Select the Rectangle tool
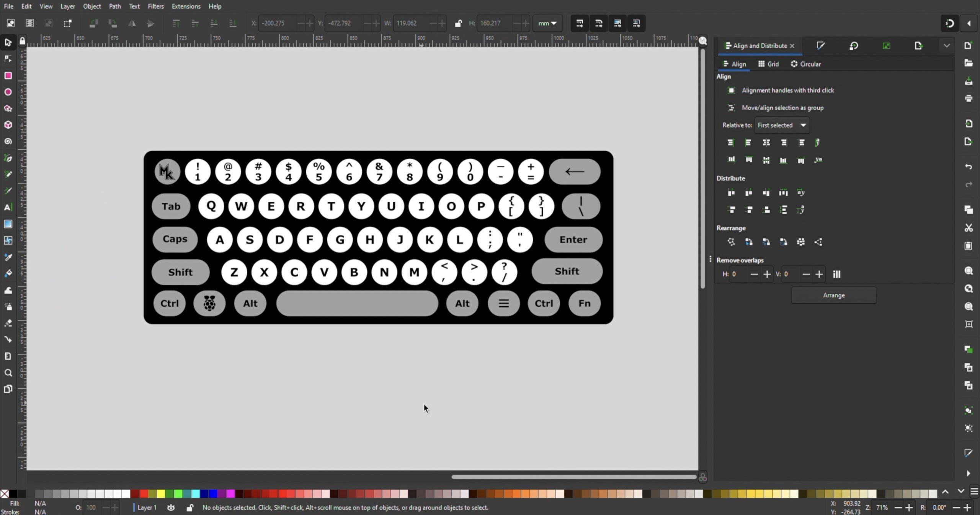980x515 pixels. tap(8, 75)
